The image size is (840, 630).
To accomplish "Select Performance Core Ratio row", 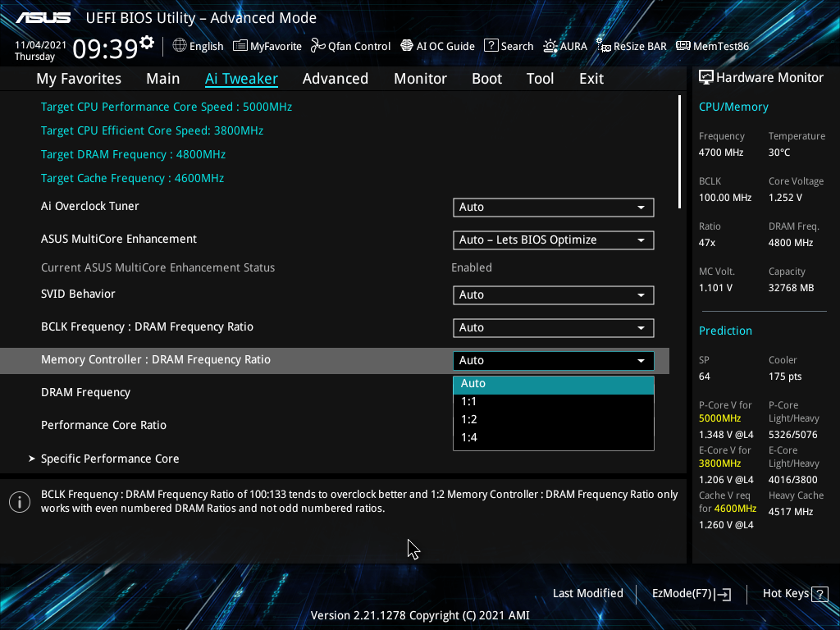I will [103, 426].
